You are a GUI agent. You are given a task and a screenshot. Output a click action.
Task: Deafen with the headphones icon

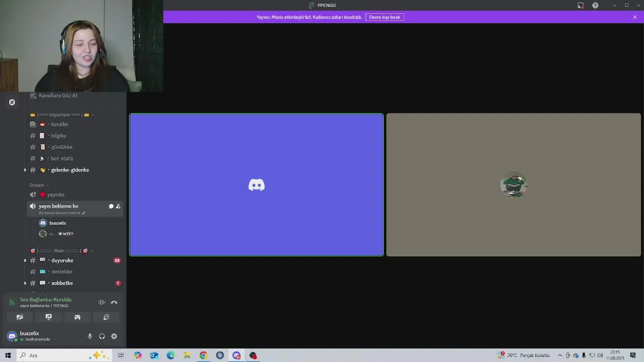102,336
